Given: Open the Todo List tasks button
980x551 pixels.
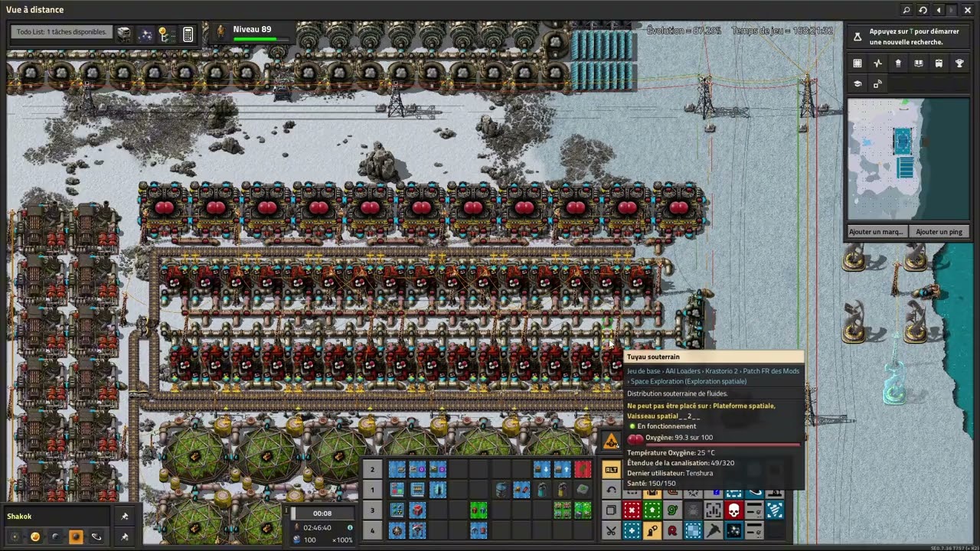Looking at the screenshot, I should (61, 32).
